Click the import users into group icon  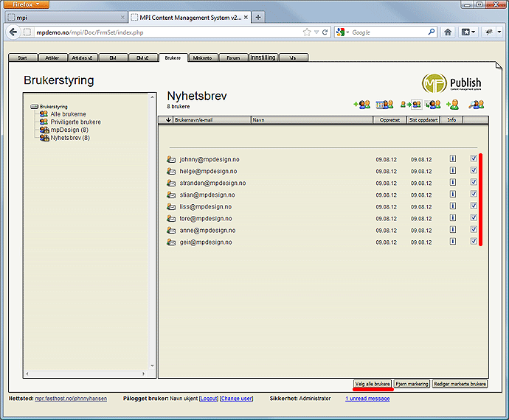pyautogui.click(x=433, y=105)
